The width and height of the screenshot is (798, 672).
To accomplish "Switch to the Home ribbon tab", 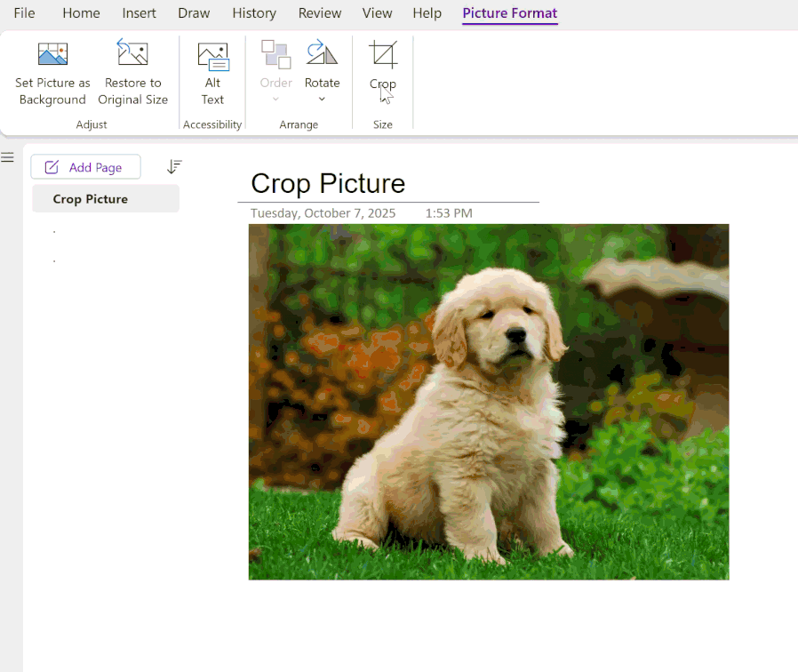I will [x=81, y=12].
